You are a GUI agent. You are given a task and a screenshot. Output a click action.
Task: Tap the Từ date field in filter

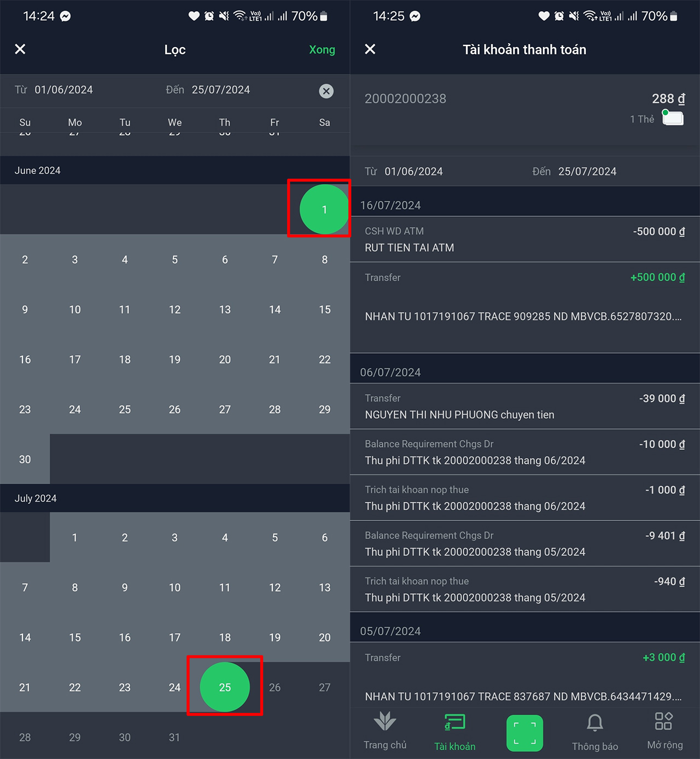point(63,90)
